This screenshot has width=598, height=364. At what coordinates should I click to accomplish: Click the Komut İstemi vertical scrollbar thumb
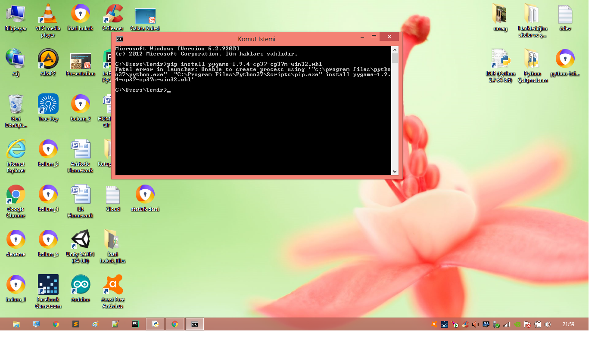(395, 59)
